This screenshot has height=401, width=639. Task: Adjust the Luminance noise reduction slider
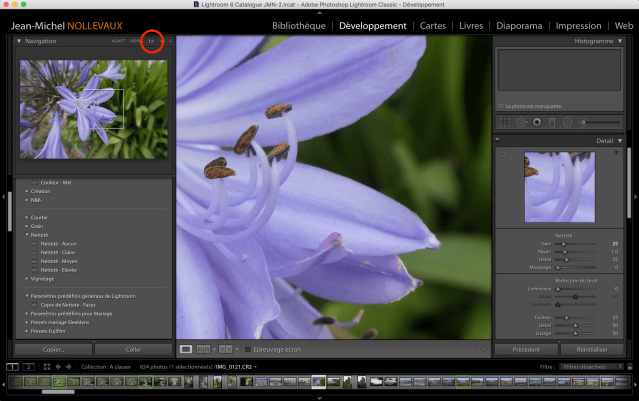point(575,289)
